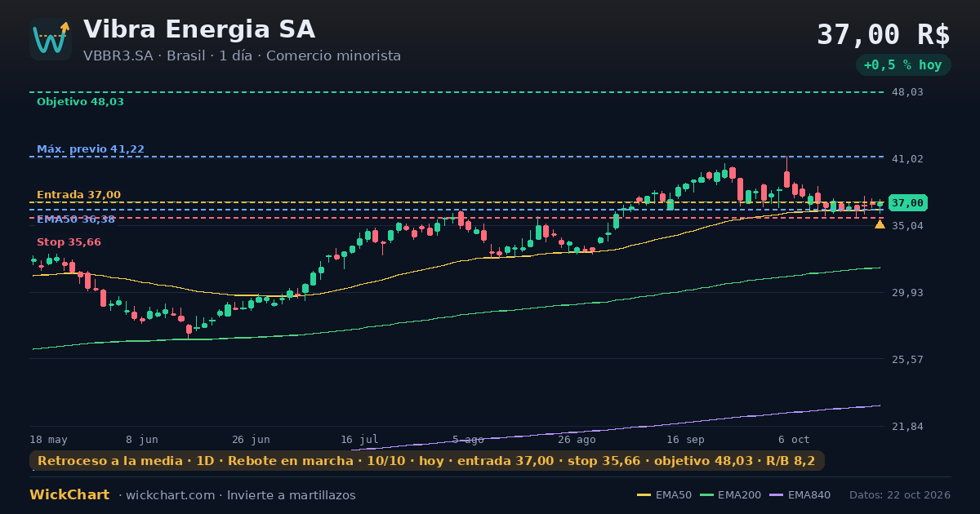Click the WickChart logo icon
980x514 pixels.
[x=51, y=39]
